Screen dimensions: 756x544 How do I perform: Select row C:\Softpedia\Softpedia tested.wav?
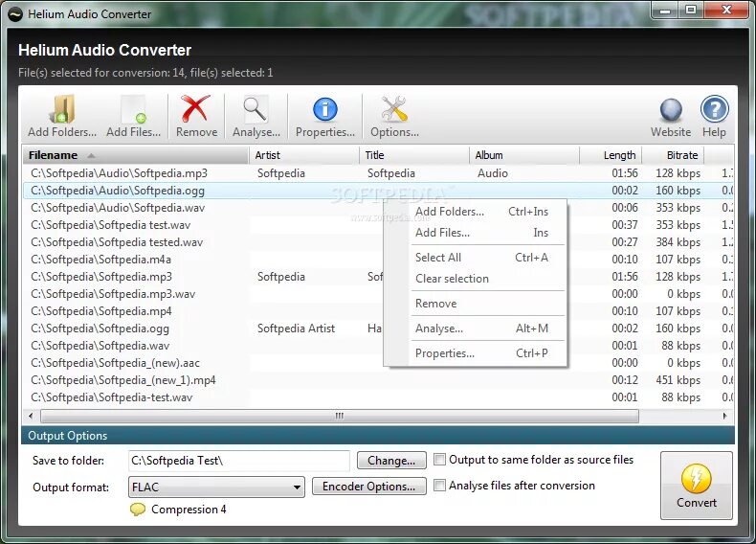[x=378, y=242]
